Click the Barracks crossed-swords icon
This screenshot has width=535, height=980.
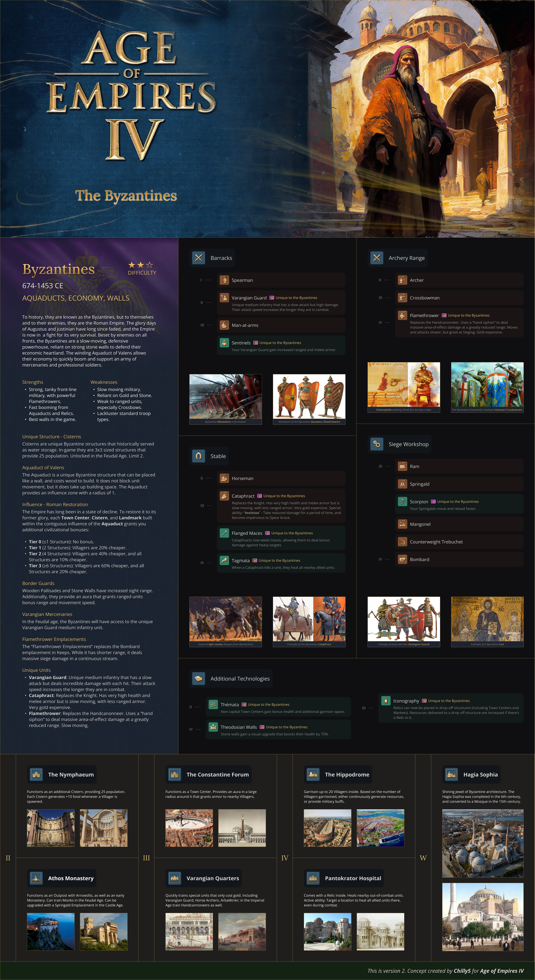(x=198, y=258)
